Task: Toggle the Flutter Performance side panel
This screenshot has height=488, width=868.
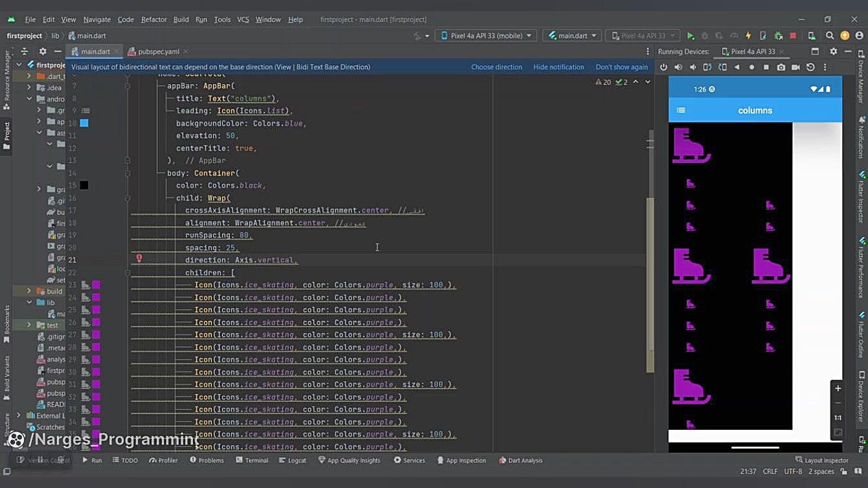Action: (x=862, y=267)
